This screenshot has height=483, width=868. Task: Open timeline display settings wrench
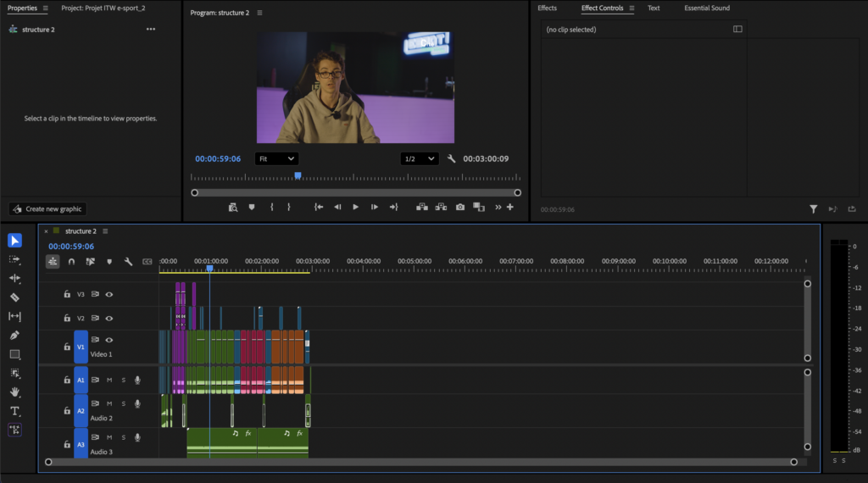click(x=128, y=262)
